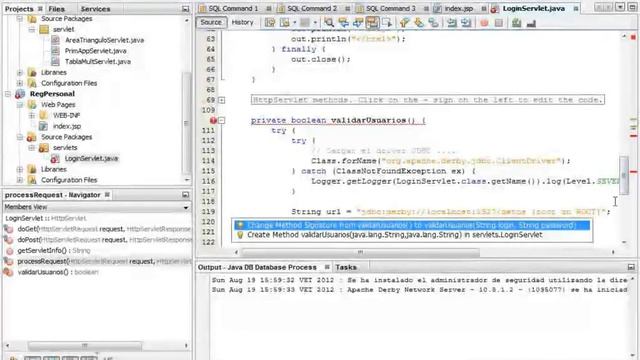
Task: Switch to the index.jsp editor tab
Action: click(x=458, y=8)
